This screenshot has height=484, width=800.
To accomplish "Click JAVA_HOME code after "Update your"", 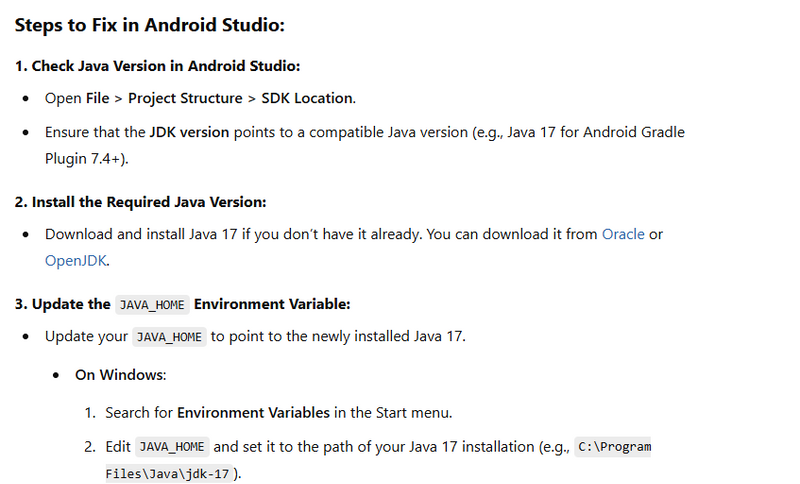I will 170,337.
